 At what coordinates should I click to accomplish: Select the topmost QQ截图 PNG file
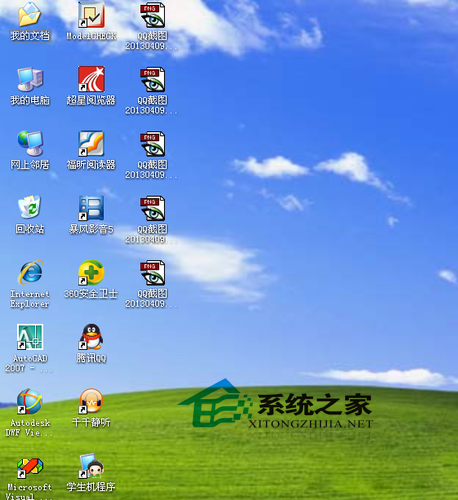point(152,15)
